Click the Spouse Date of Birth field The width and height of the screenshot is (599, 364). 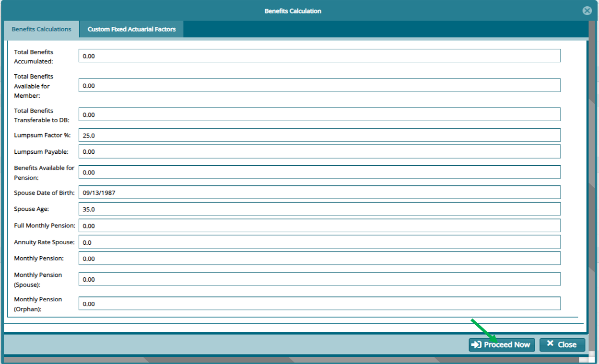(x=319, y=193)
